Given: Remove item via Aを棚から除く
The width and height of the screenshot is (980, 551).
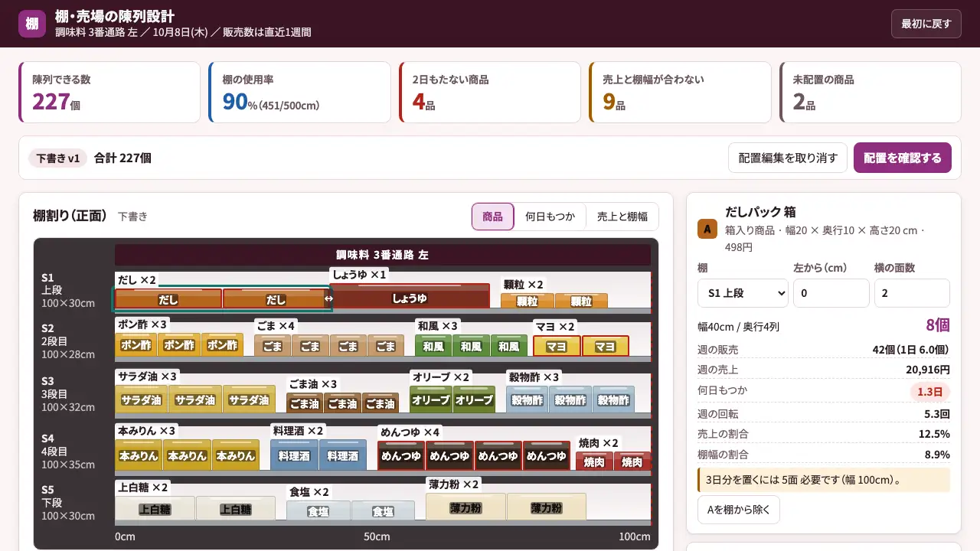Looking at the screenshot, I should click(x=738, y=509).
